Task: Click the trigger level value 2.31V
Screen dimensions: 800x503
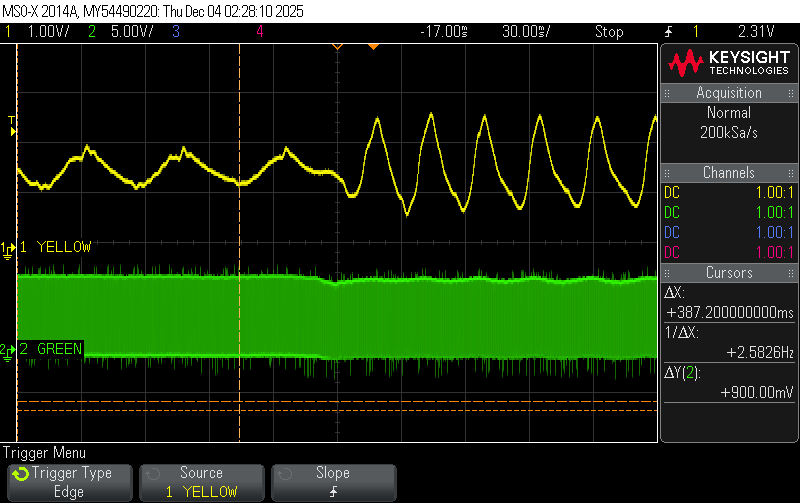Action: coord(756,32)
